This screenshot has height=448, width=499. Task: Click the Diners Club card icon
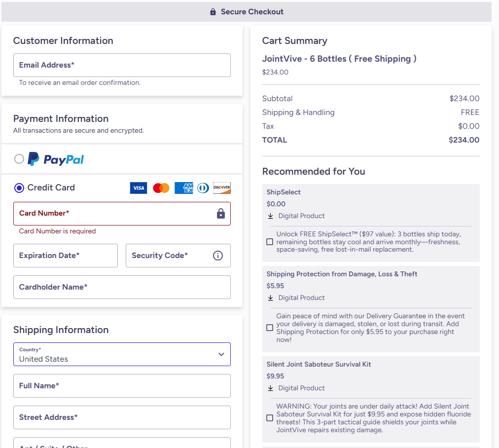coord(203,188)
